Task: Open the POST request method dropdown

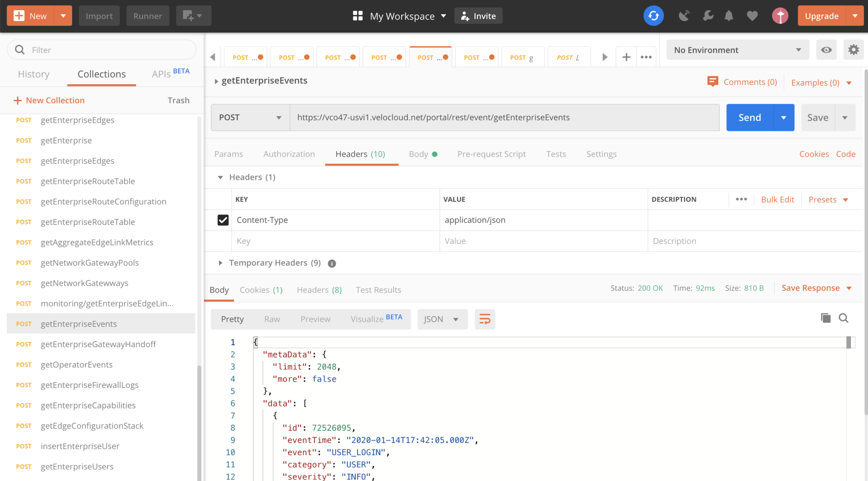Action: [250, 117]
